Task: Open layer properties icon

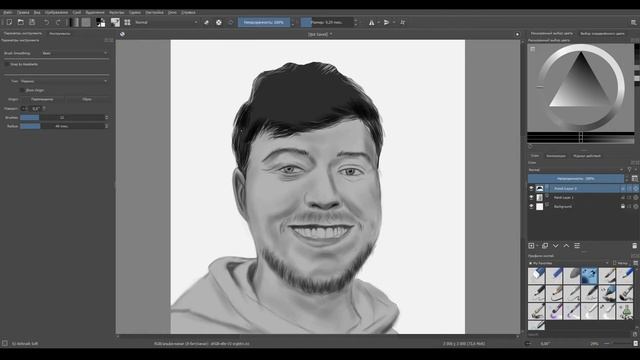Action: pyautogui.click(x=577, y=246)
